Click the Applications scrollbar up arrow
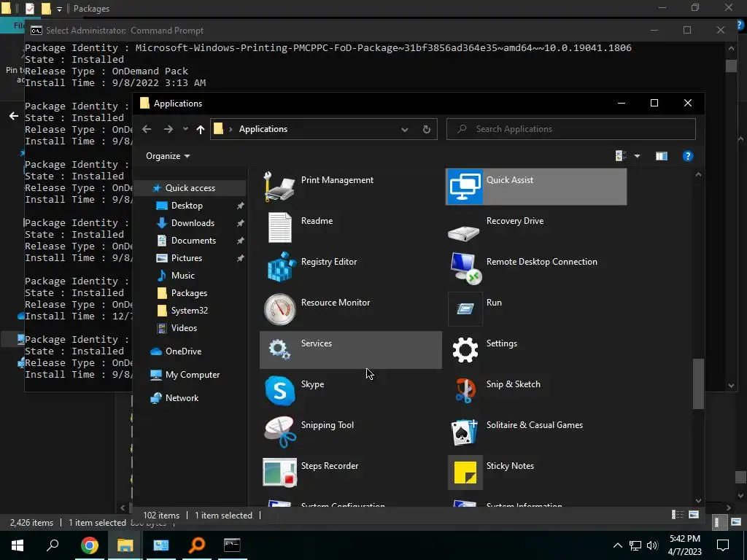 pos(698,175)
